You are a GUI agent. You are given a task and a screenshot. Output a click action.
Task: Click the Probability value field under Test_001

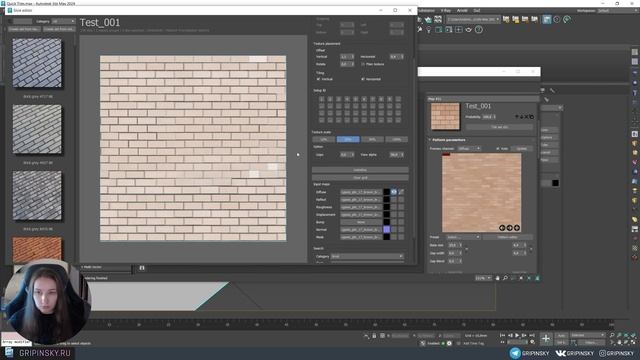489,117
